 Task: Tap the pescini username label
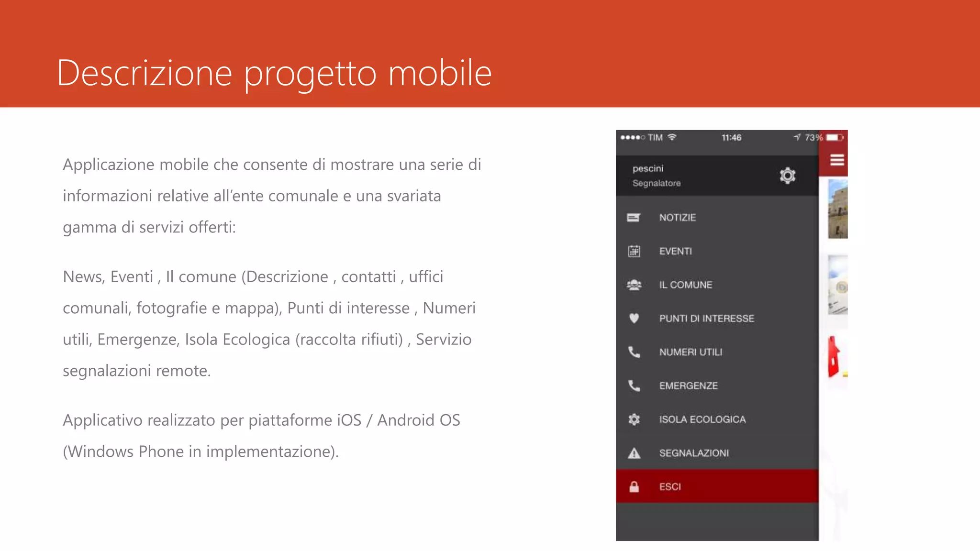click(648, 168)
